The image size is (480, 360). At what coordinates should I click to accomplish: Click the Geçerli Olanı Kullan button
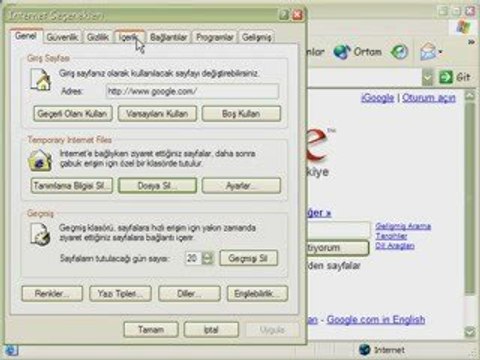73,114
